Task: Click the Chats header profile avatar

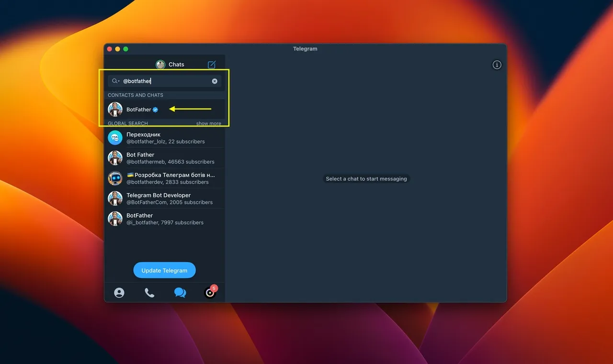Action: [160, 65]
